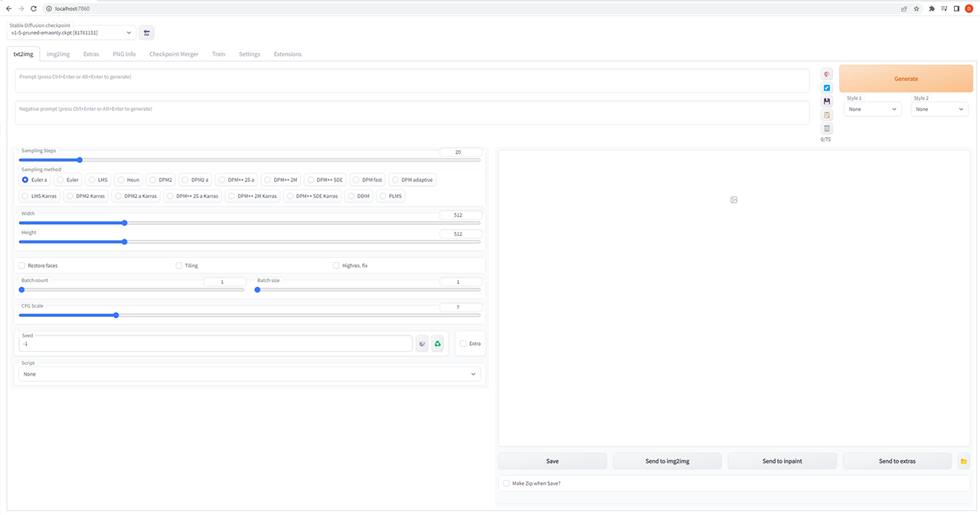Switch to the img2img tab
This screenshot has height=515, width=980.
click(x=58, y=54)
